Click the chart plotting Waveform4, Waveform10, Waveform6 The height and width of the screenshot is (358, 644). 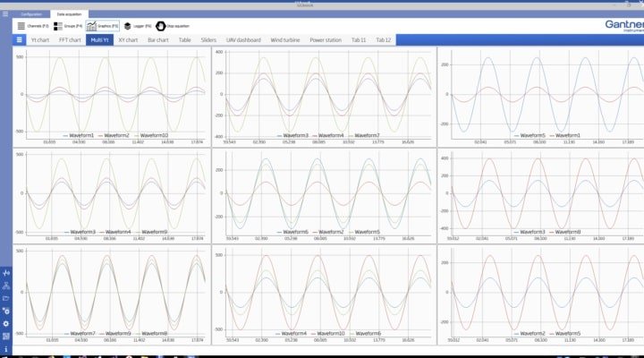324,295
